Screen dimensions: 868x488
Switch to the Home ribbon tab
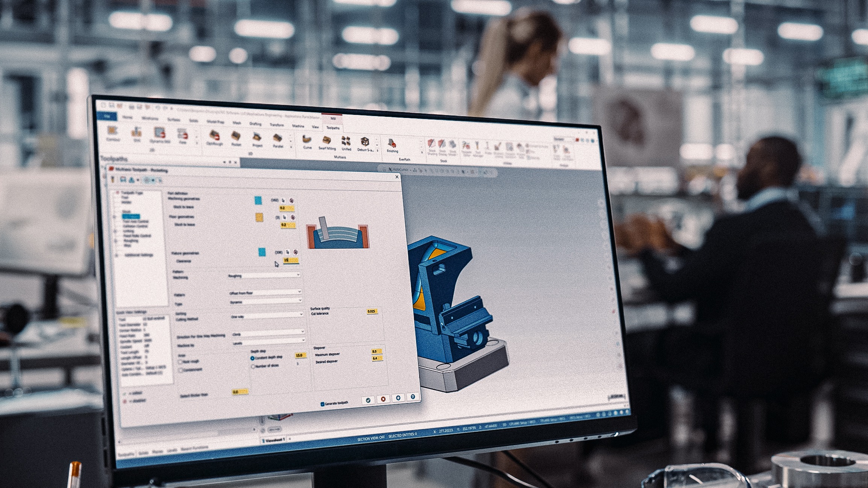point(127,117)
